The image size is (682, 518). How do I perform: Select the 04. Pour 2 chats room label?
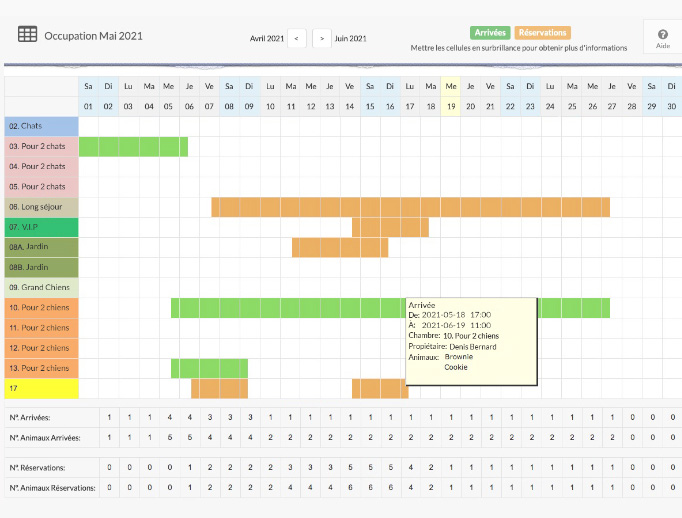click(x=41, y=167)
